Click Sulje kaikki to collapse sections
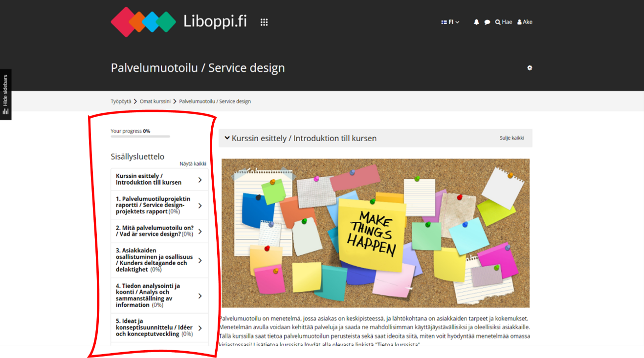The height and width of the screenshot is (358, 644). coord(511,138)
